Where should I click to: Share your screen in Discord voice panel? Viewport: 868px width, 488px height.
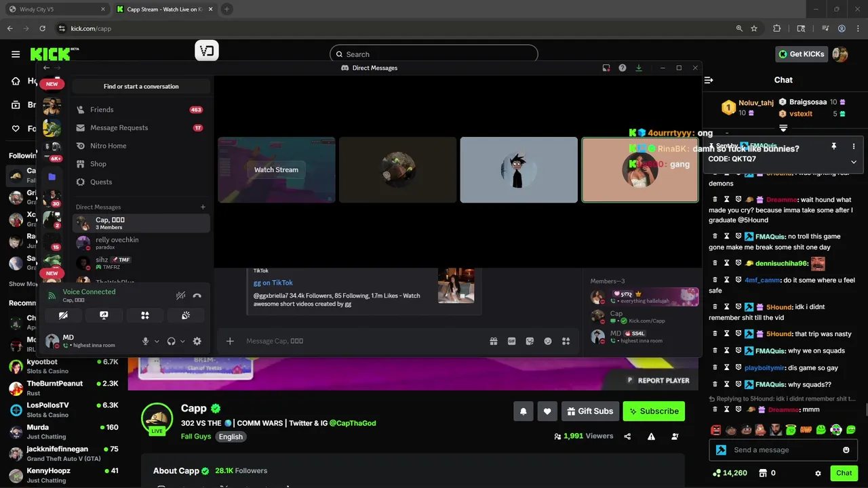click(104, 315)
